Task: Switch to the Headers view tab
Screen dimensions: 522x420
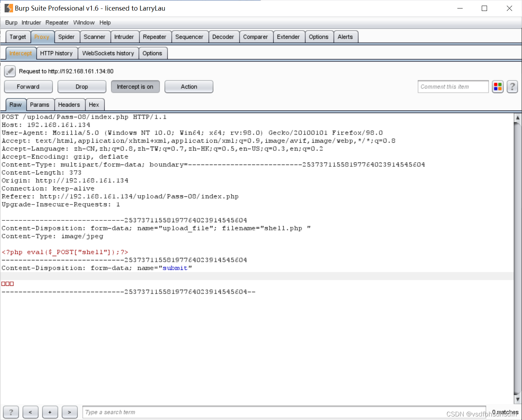Action: tap(69, 105)
